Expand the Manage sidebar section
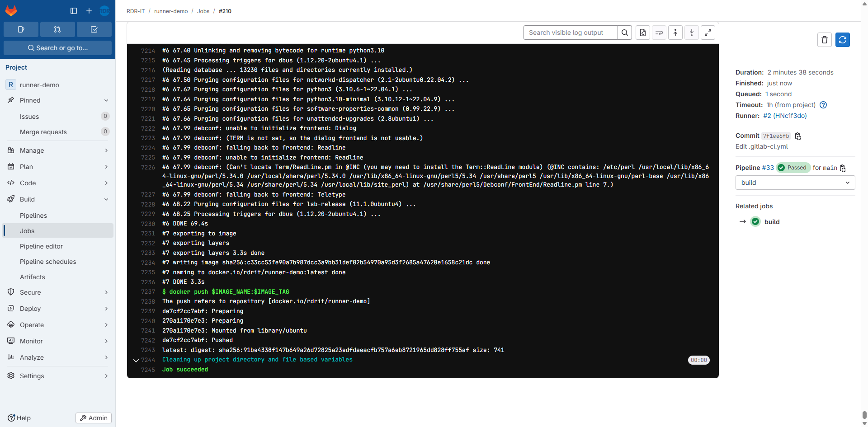This screenshot has height=427, width=868. [58, 150]
